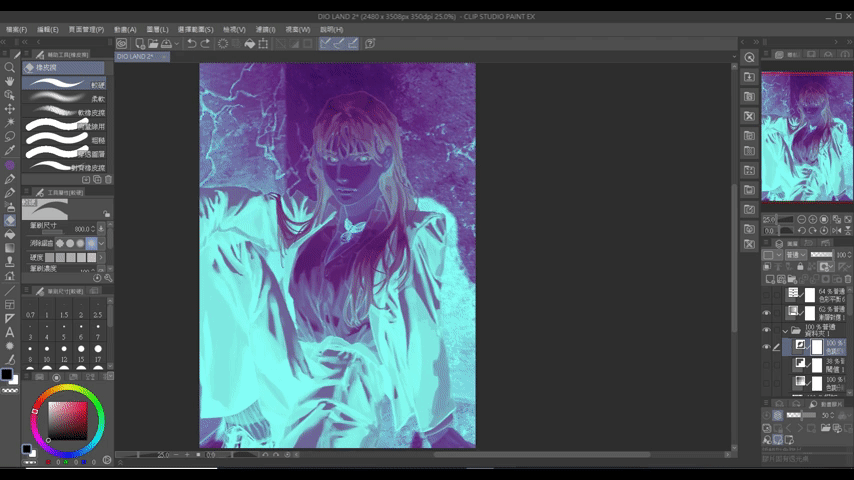Click the Redo arrow in the command bar

point(206,44)
